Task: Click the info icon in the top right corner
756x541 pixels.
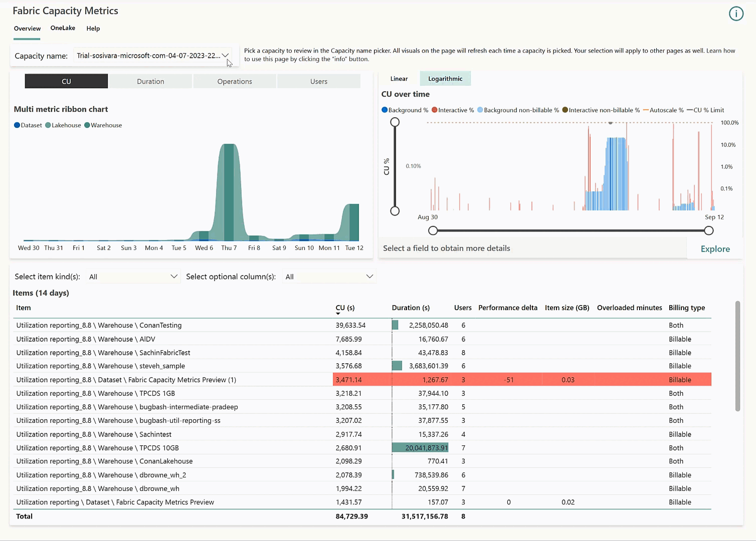Action: click(x=736, y=14)
